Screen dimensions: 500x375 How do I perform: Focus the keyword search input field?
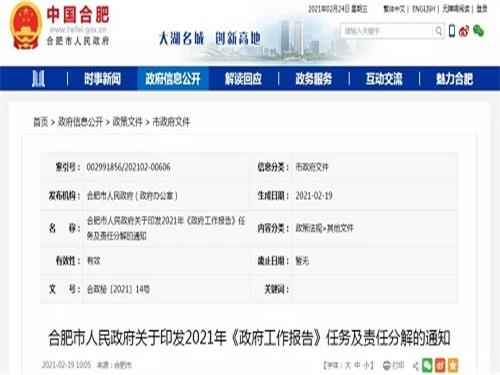tap(387, 31)
